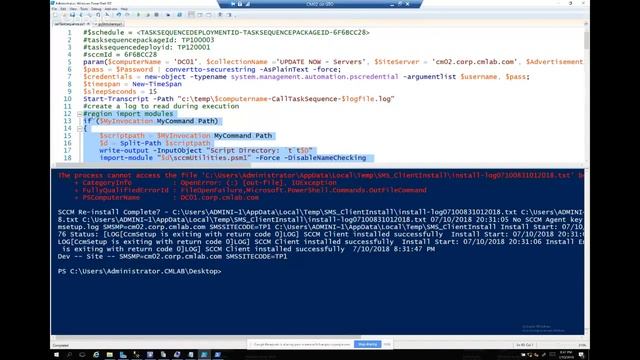Click the red 'CategoryInfo' error line
The image size is (640, 360).
205,183
